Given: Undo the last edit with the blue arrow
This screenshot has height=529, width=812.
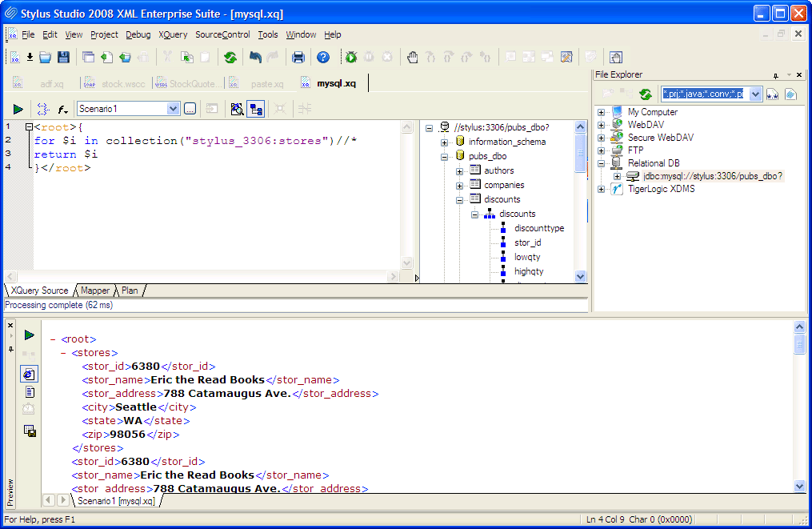Looking at the screenshot, I should [255, 57].
